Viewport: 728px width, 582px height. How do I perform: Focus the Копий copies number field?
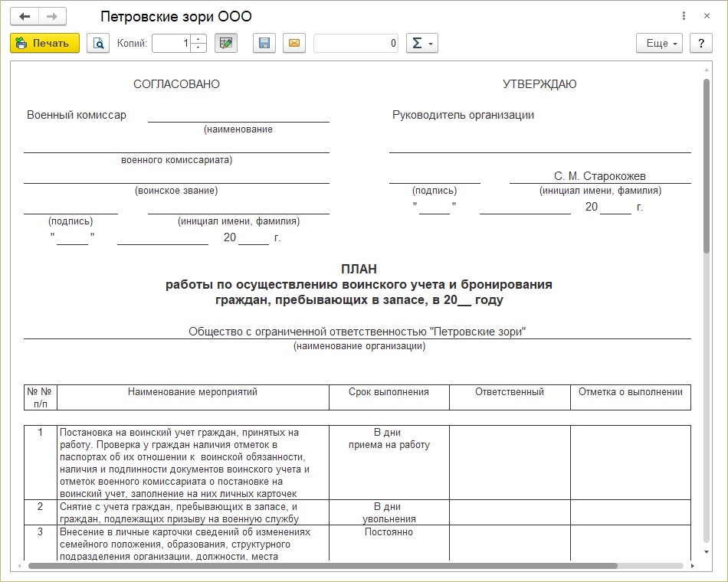pyautogui.click(x=171, y=43)
